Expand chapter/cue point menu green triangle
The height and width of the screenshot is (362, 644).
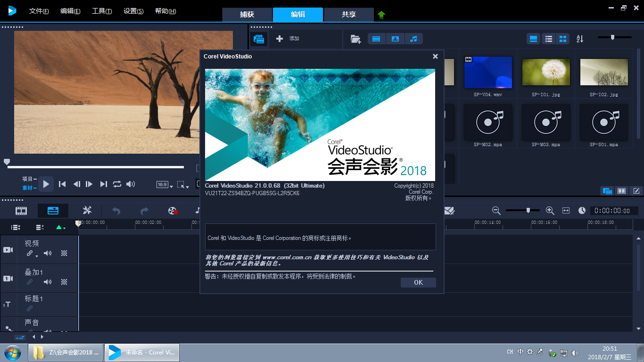tap(60, 227)
